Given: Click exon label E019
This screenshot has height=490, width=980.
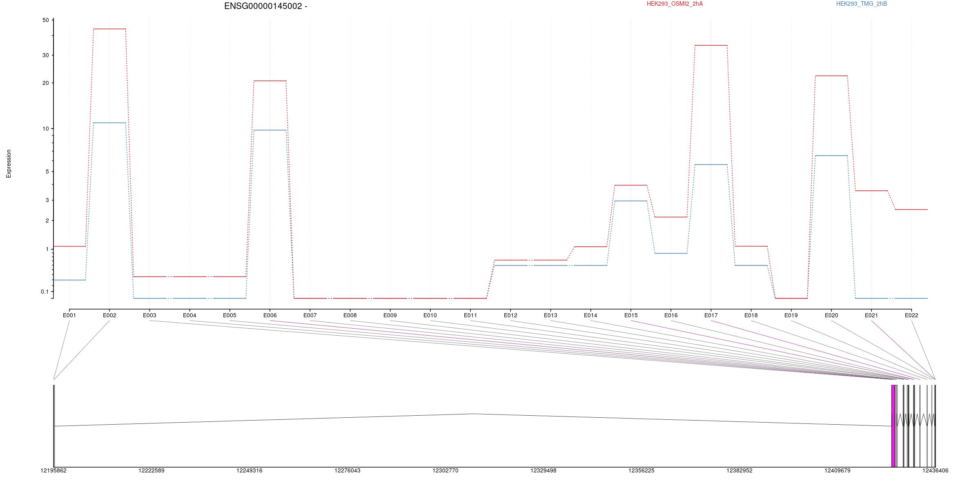Looking at the screenshot, I should 791,315.
